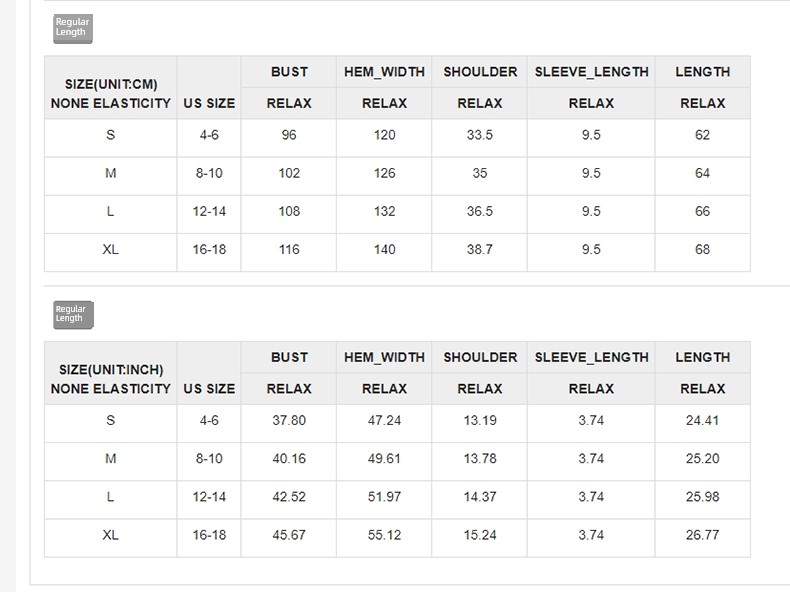This screenshot has height=592, width=790.
Task: Select the SIZE(UNIT:CM) header cell
Action: coord(110,88)
